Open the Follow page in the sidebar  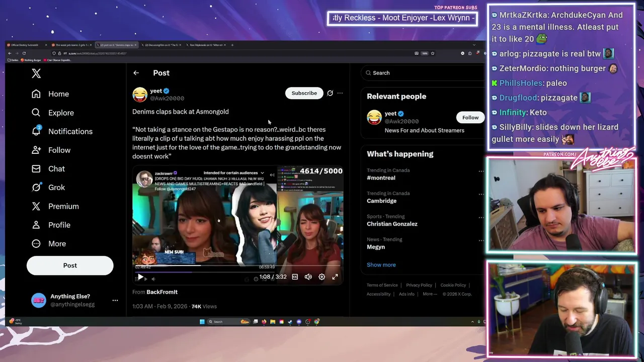[x=51, y=150]
